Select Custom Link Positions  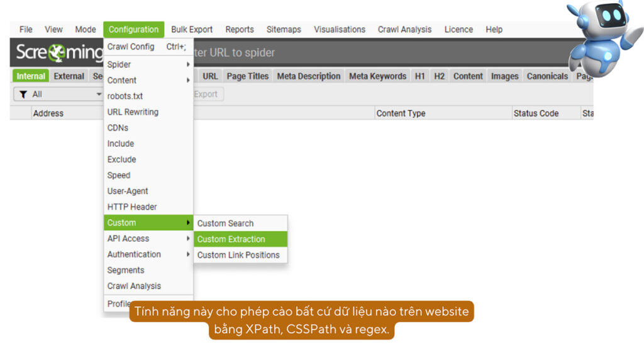[238, 255]
